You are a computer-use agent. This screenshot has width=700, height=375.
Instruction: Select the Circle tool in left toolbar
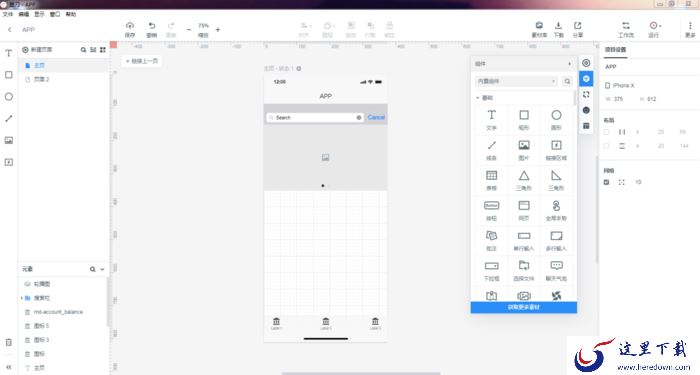pyautogui.click(x=8, y=96)
